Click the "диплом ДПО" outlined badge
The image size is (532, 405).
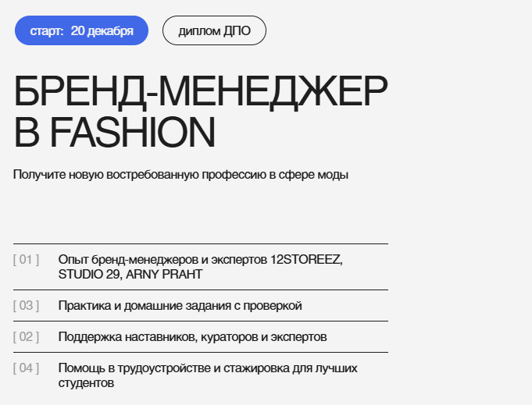pos(214,30)
